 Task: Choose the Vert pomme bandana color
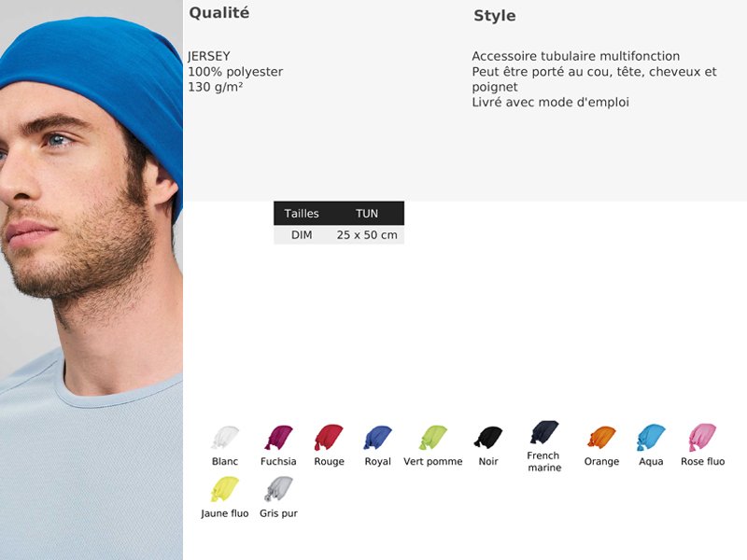[433, 437]
